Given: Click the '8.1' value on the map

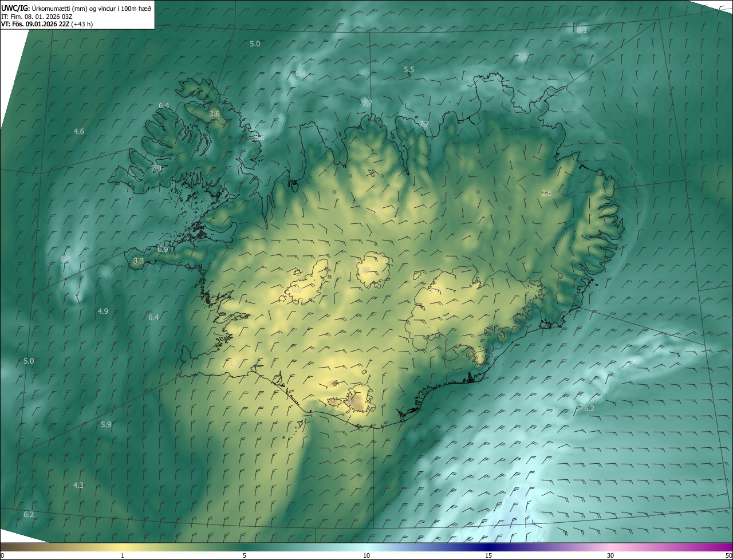Looking at the screenshot, I should [581, 30].
